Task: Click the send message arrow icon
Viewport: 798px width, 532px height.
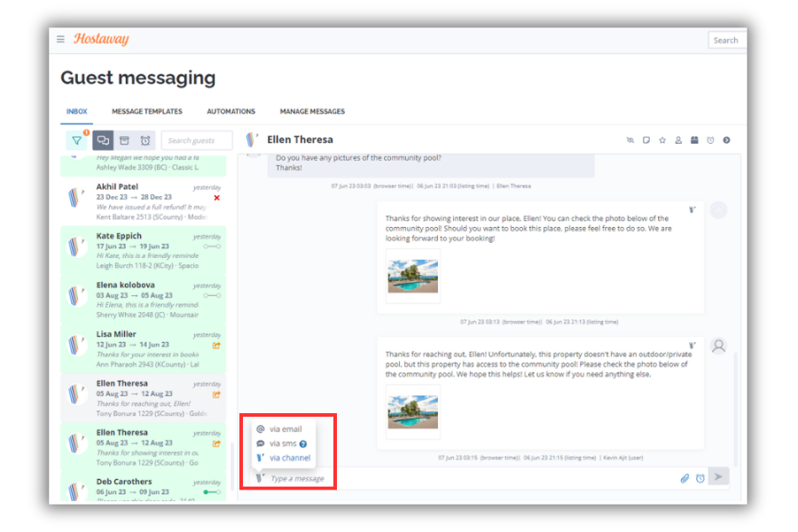Action: (x=718, y=476)
